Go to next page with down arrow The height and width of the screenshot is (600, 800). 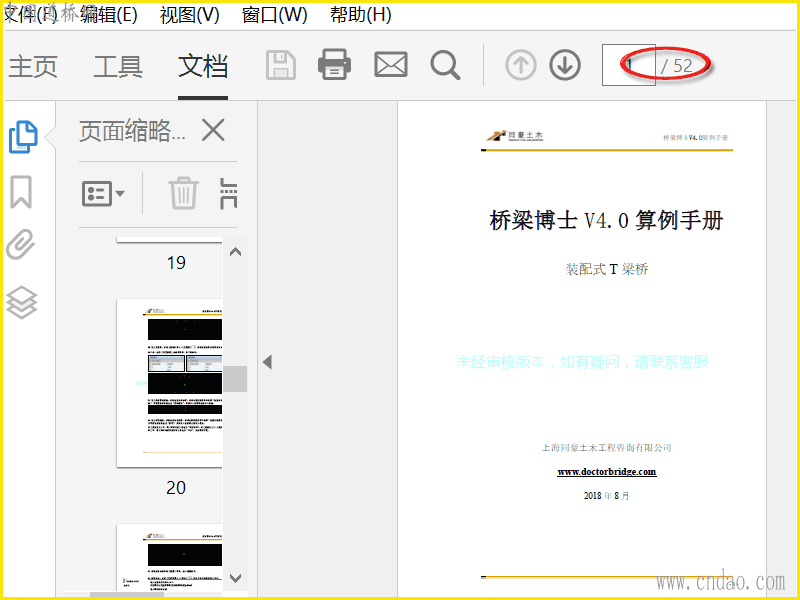click(565, 65)
